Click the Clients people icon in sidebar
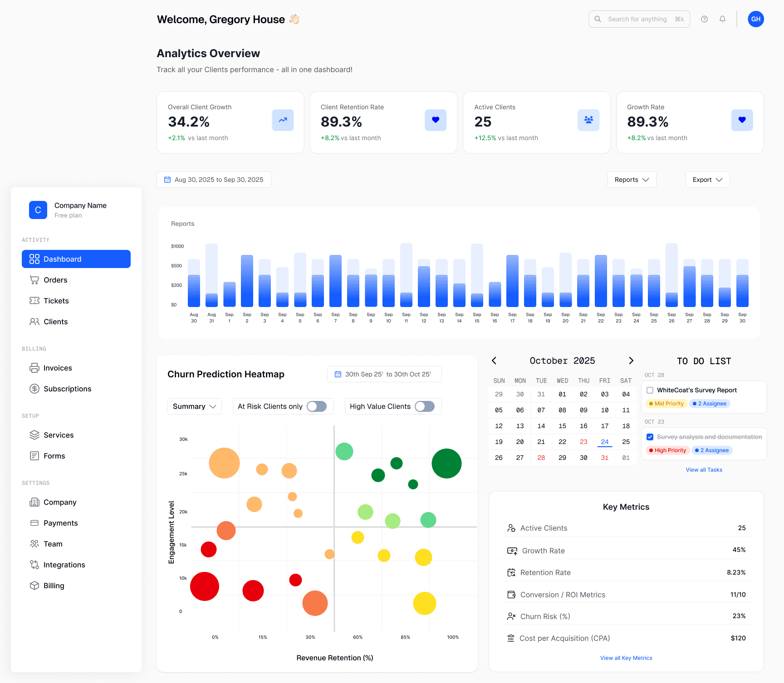The image size is (784, 683). coord(34,322)
